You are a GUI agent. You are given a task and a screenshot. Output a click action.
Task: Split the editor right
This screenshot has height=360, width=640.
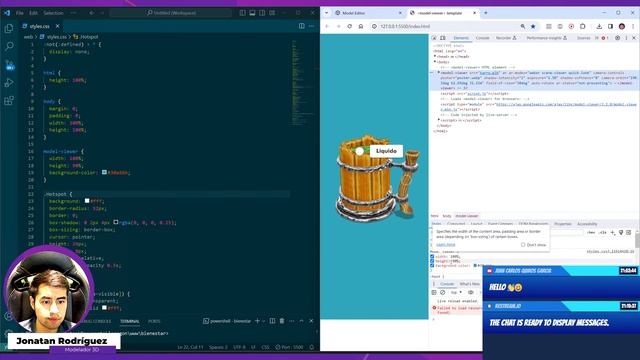(302, 26)
